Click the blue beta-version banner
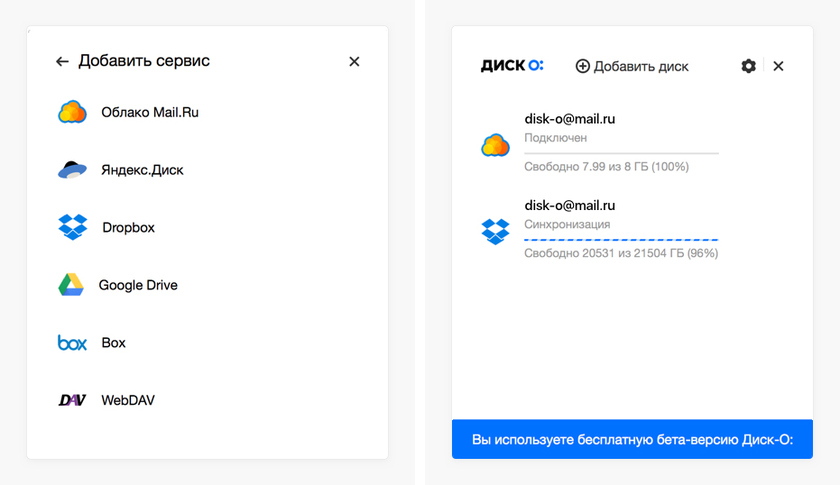This screenshot has width=840, height=485. coord(632,439)
